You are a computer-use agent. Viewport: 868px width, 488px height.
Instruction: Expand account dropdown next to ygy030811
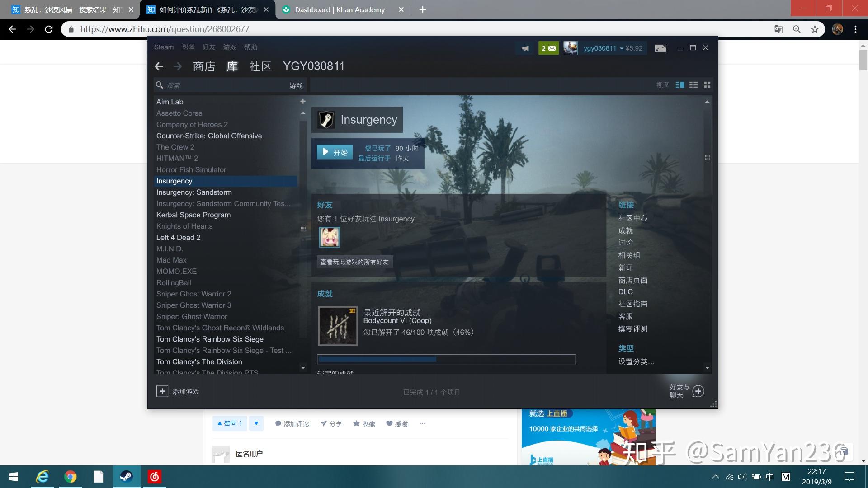point(622,48)
